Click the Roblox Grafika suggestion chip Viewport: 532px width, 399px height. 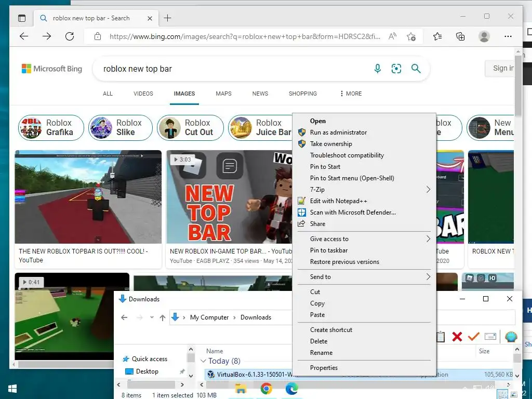point(51,128)
